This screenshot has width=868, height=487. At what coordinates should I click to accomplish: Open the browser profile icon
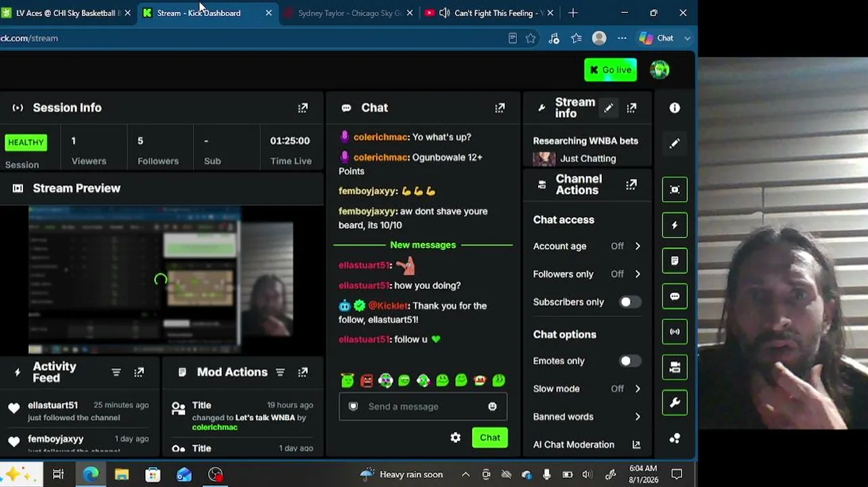click(599, 39)
